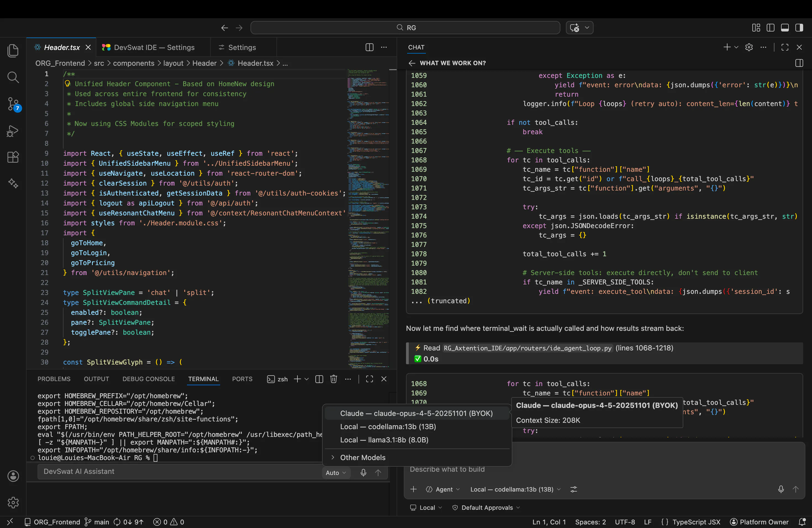
Task: Toggle the chat side panel icon below header
Action: click(799, 63)
